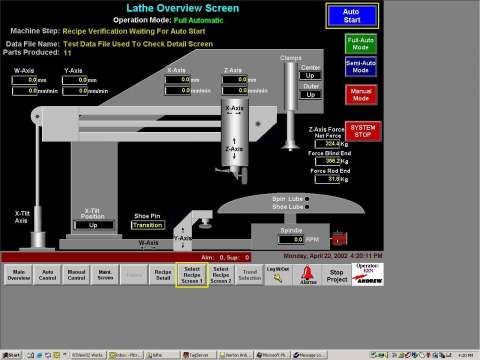Screen dimensions: 480x360
Task: Go to the Recipe Detail screen
Action: 163,275
